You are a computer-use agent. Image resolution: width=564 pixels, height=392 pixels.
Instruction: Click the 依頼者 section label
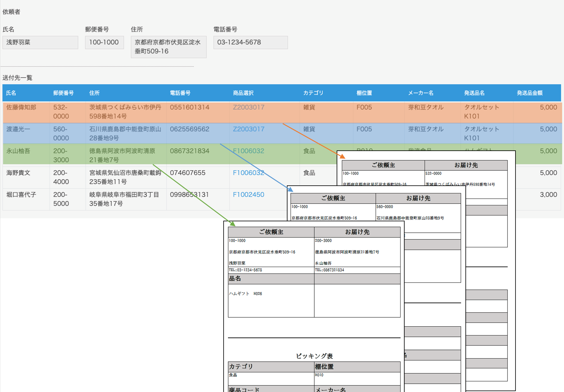click(11, 12)
